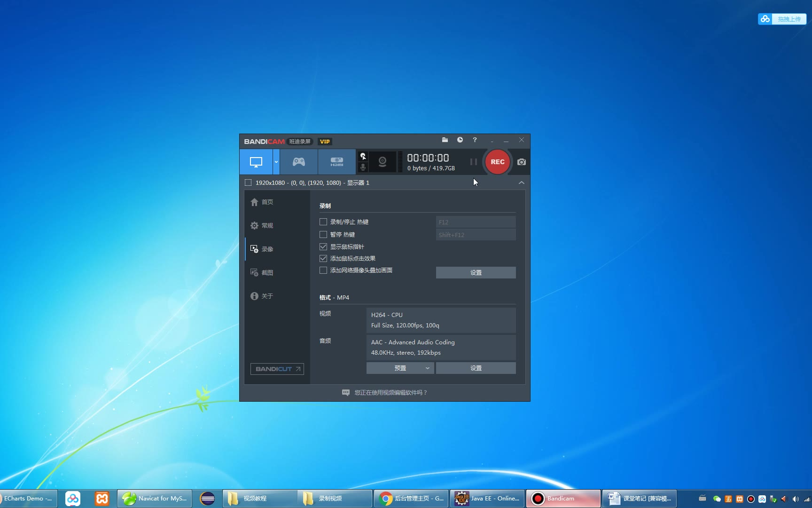The width and height of the screenshot is (812, 508).
Task: Start recording with the REC button
Action: click(x=498, y=162)
